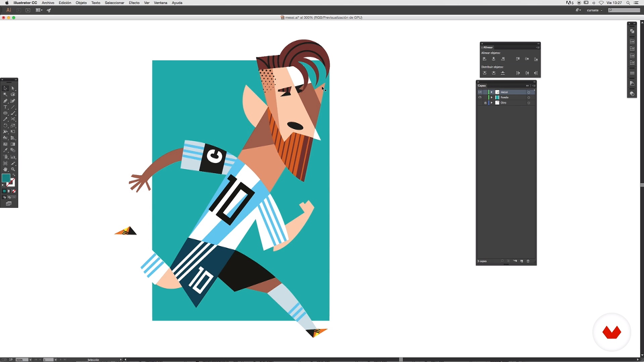644x362 pixels.
Task: Select the Eyedropper tool
Action: coord(5,150)
